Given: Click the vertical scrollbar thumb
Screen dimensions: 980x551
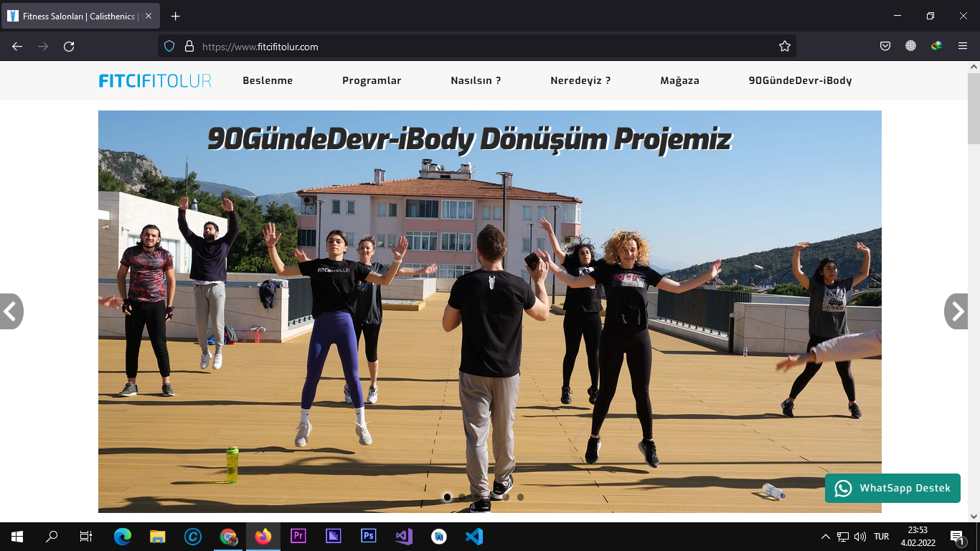Looking at the screenshot, I should click(x=974, y=108).
